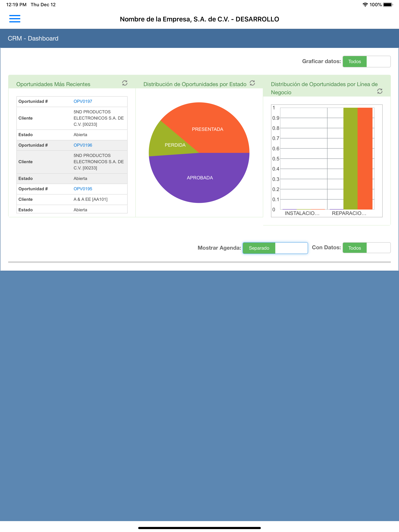The height and width of the screenshot is (532, 399).
Task: Toggle the Con Datos Todos switch
Action: click(x=366, y=248)
